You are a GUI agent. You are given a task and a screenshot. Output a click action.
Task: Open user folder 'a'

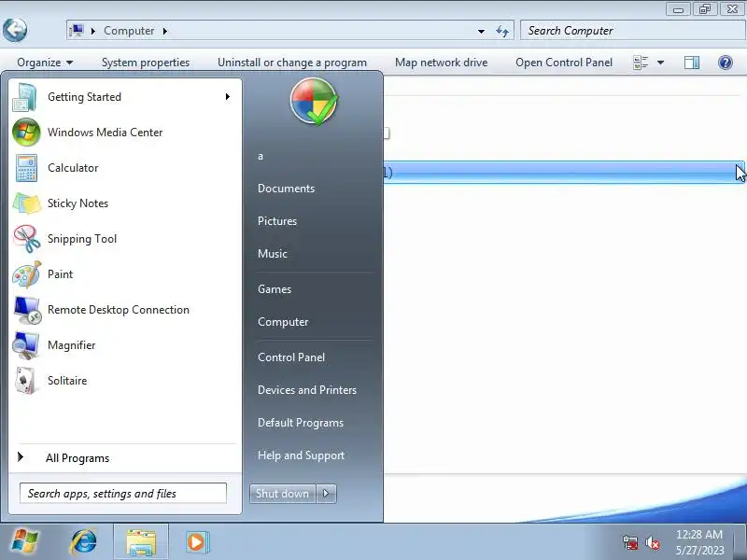[x=261, y=156]
